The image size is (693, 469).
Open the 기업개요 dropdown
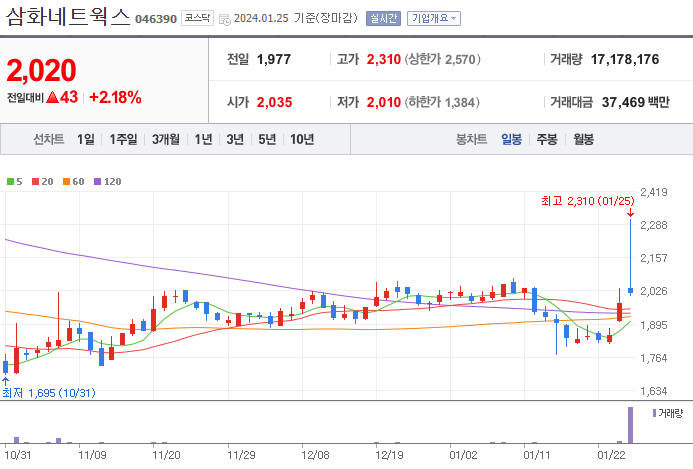434,19
